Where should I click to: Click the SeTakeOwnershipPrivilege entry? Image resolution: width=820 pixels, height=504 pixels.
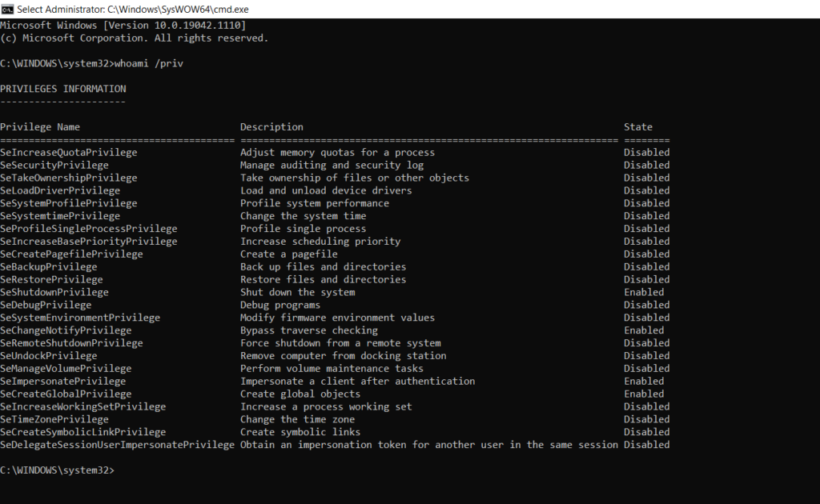tap(69, 177)
